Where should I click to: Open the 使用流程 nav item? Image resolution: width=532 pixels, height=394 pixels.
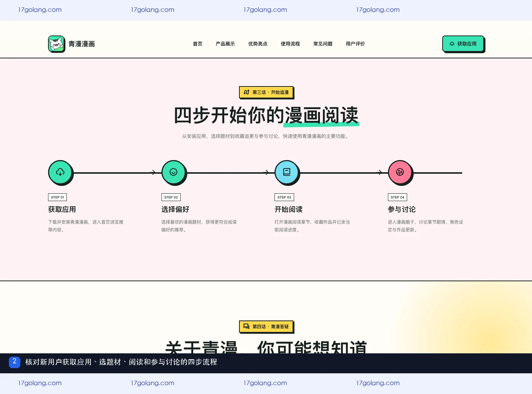tap(290, 44)
